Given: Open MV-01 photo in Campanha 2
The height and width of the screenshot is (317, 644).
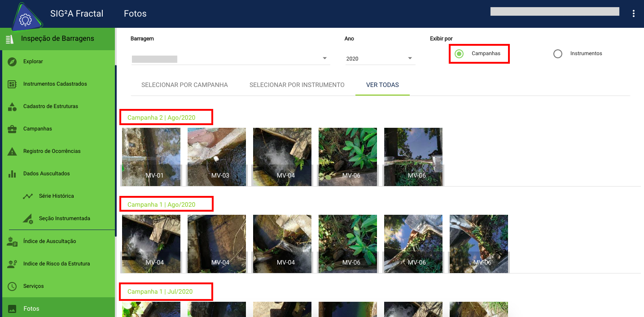Looking at the screenshot, I should coord(151,157).
